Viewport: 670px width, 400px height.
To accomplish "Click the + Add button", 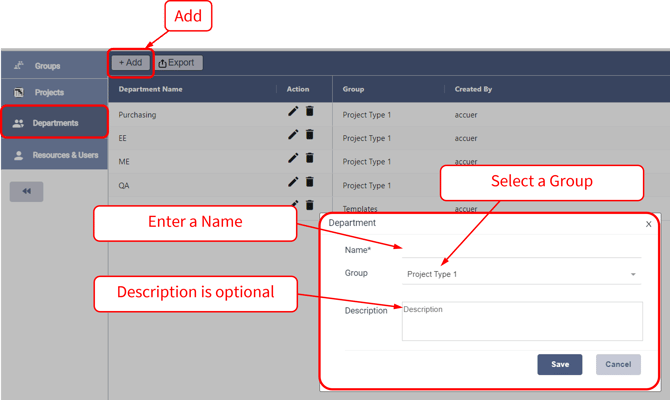I will (x=131, y=63).
